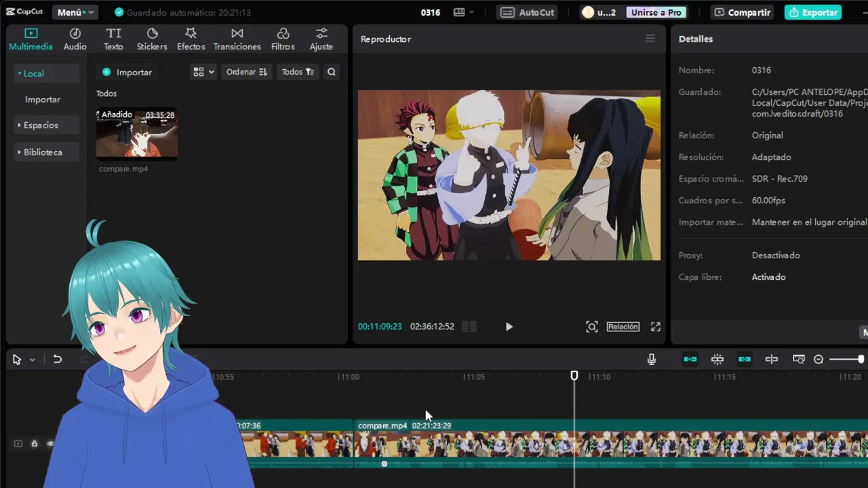Image resolution: width=868 pixels, height=488 pixels.
Task: Open the Texto tab
Action: [x=113, y=39]
